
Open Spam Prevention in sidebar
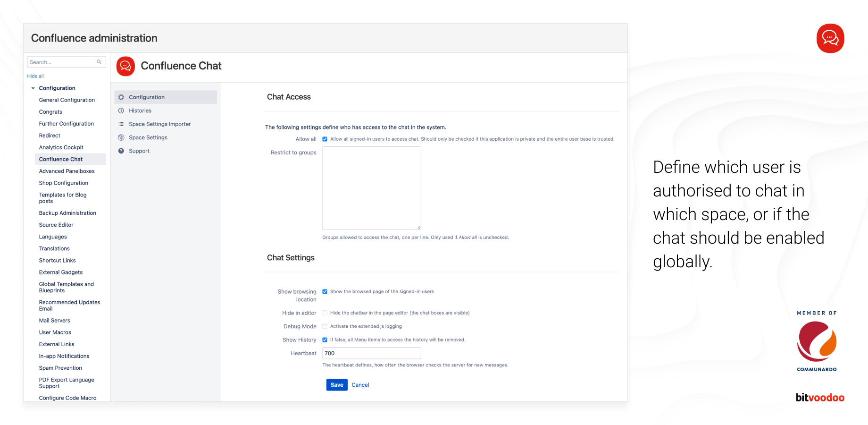[60, 368]
